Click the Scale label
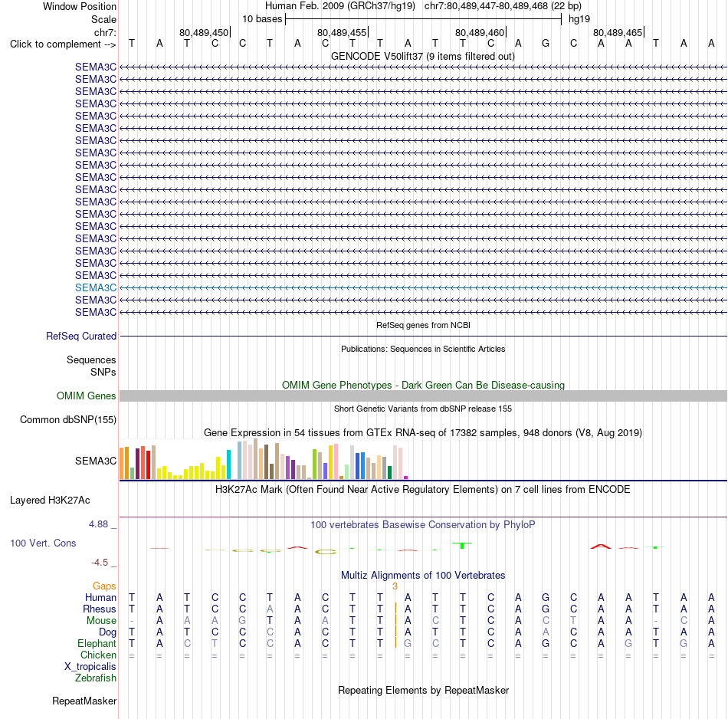Viewport: 728px width, 719px height. [x=103, y=20]
